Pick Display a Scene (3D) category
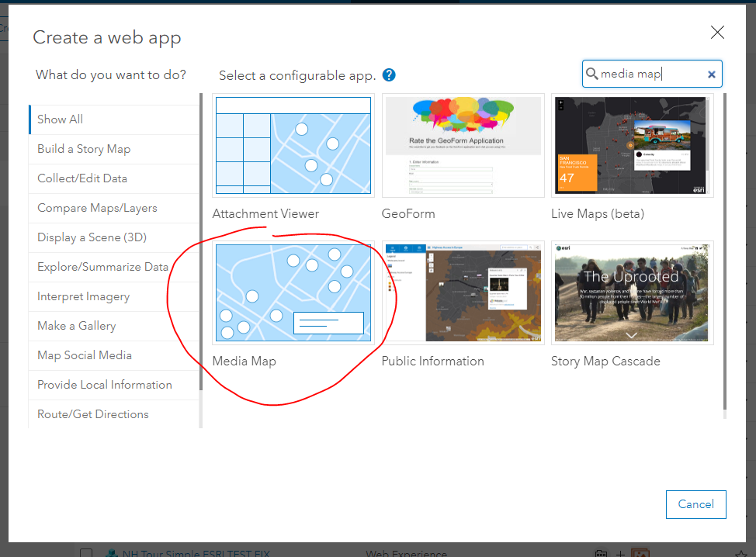This screenshot has height=557, width=756. (114, 237)
